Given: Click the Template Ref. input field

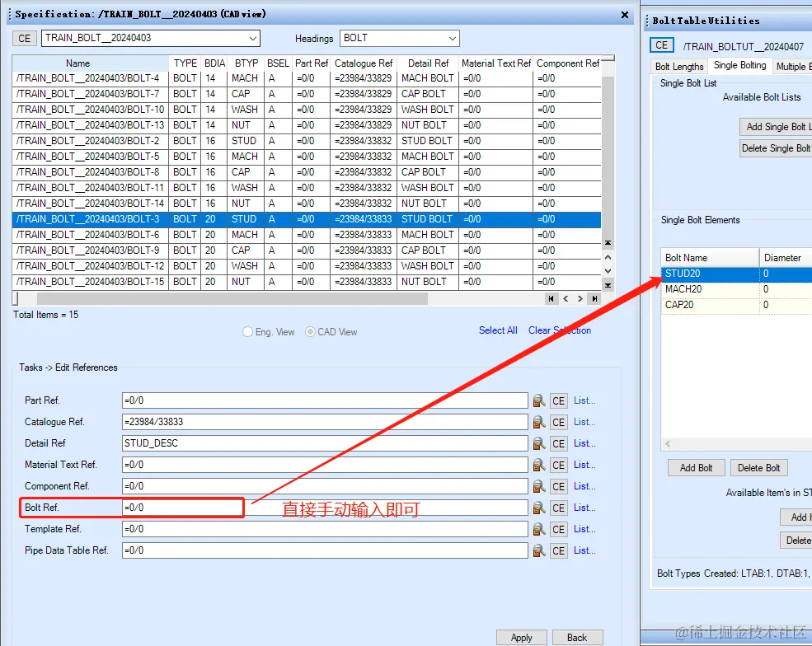Looking at the screenshot, I should tap(325, 529).
